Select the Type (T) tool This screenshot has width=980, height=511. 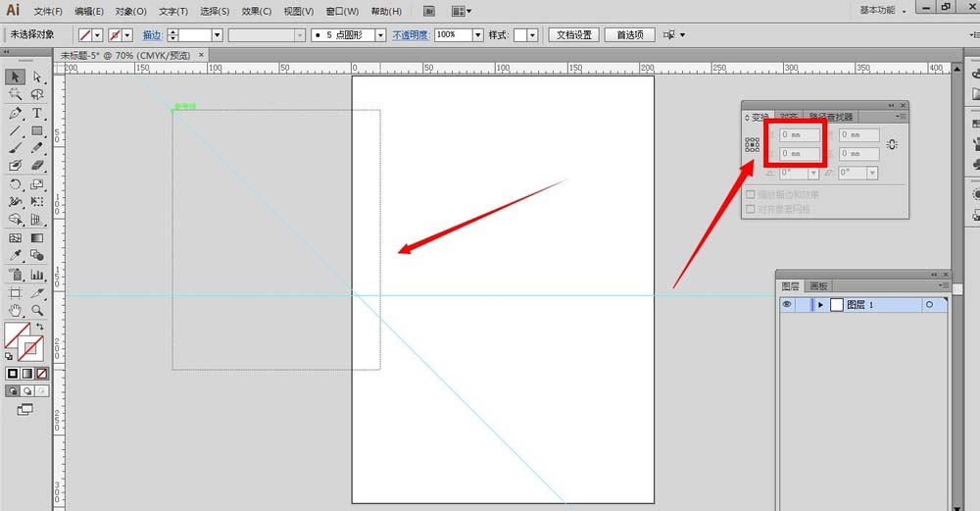point(37,113)
